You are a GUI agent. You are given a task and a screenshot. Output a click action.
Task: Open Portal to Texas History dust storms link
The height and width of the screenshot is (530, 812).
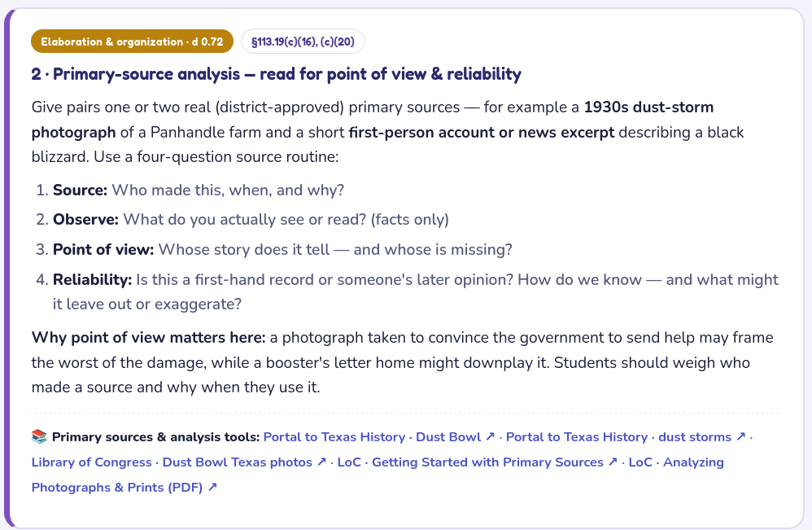626,436
